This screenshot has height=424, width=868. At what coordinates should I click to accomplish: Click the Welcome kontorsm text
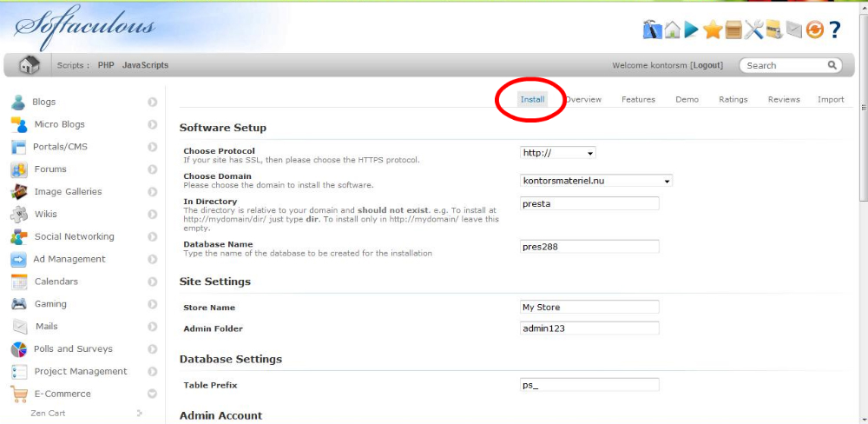[x=649, y=65]
